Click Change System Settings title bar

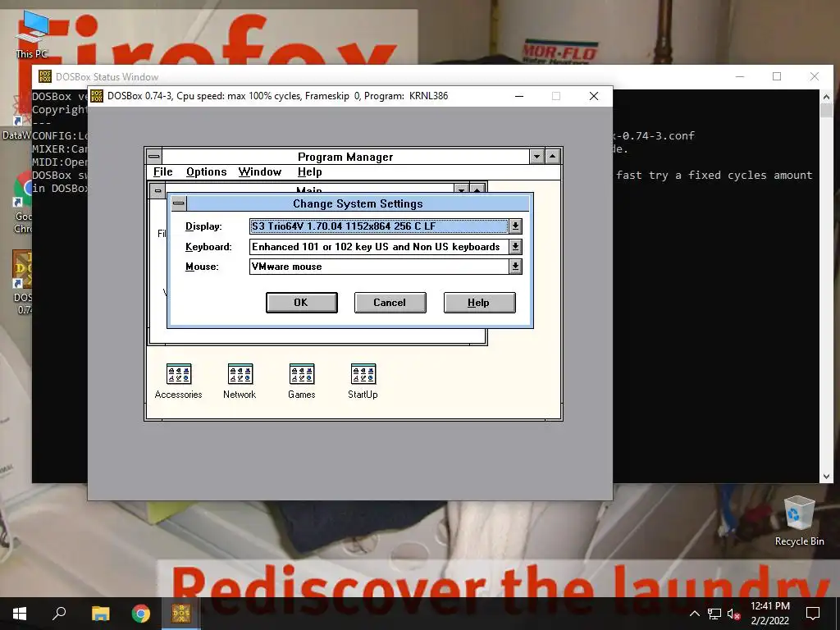(358, 203)
